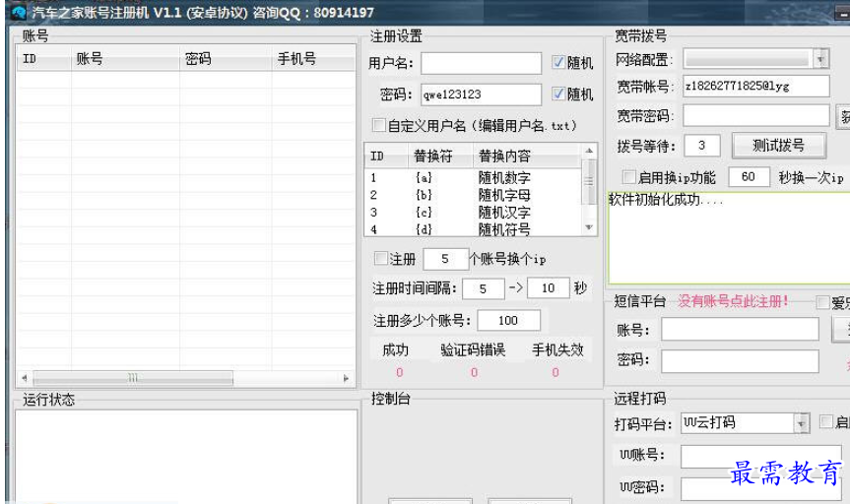Click the 宽带密码 input field
This screenshot has height=504, width=850.
click(x=756, y=115)
